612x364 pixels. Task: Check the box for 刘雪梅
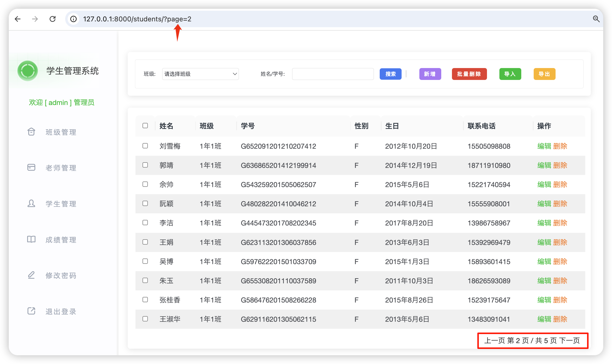tap(145, 146)
